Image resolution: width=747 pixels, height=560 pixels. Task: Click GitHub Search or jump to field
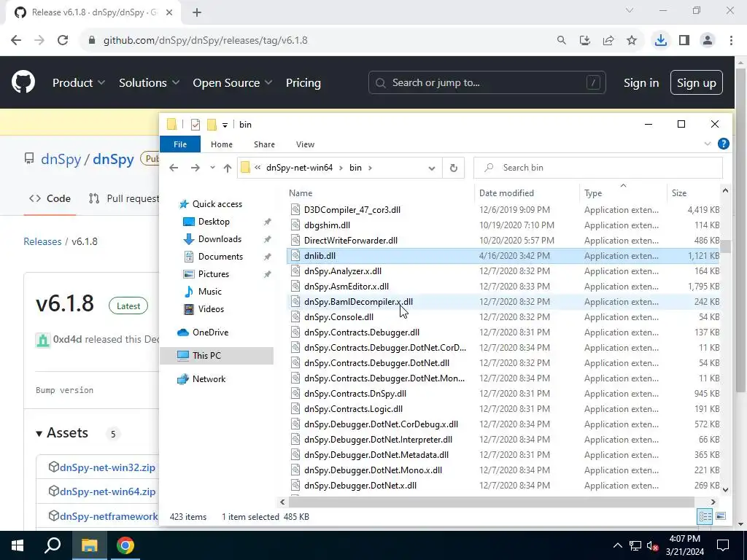click(487, 82)
